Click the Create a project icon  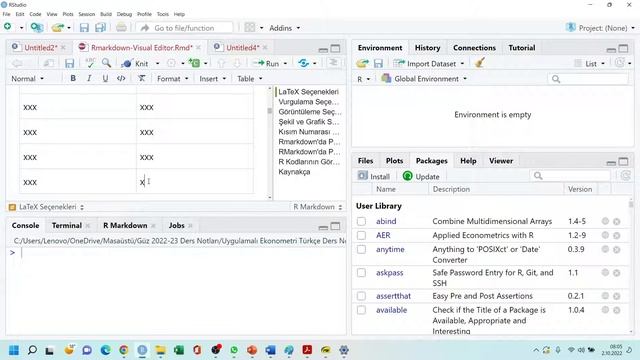coord(36,27)
